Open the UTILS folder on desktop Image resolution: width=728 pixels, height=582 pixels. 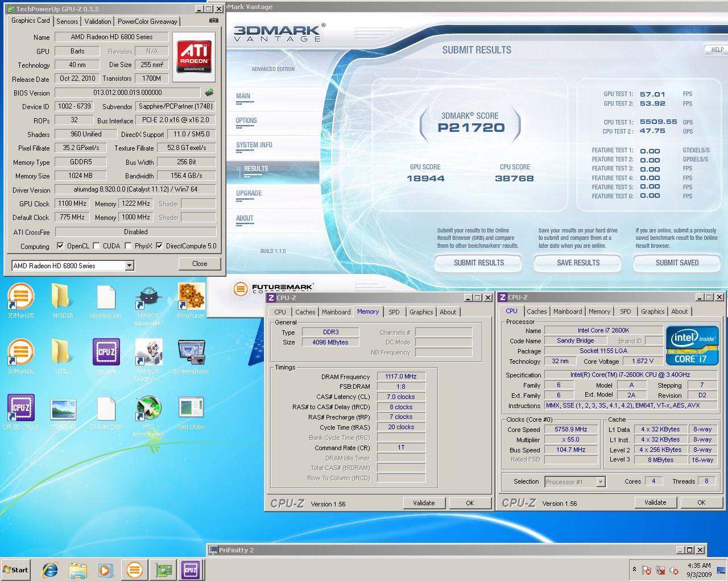point(63,357)
